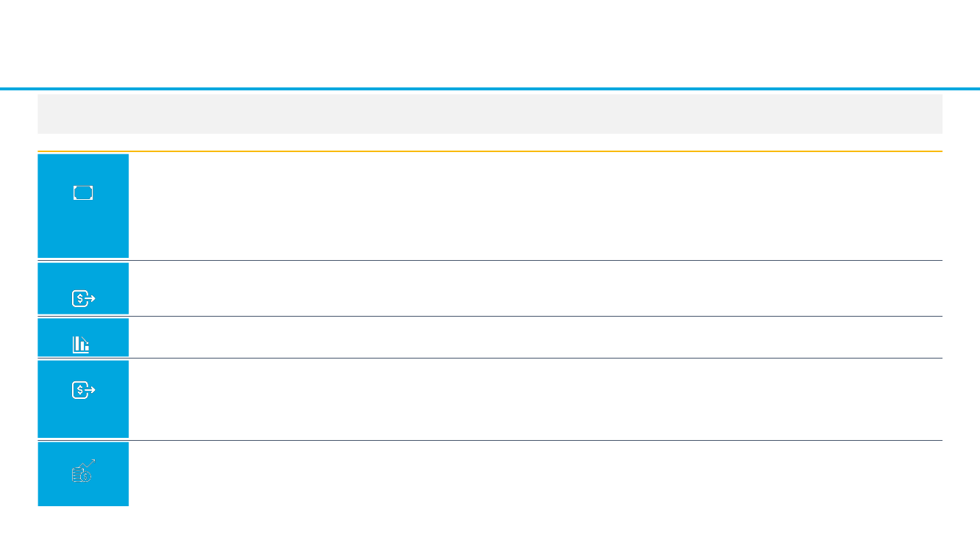Click empty content area beside second-row dollar tile
This screenshot has width=980, height=551.
pos(535,289)
